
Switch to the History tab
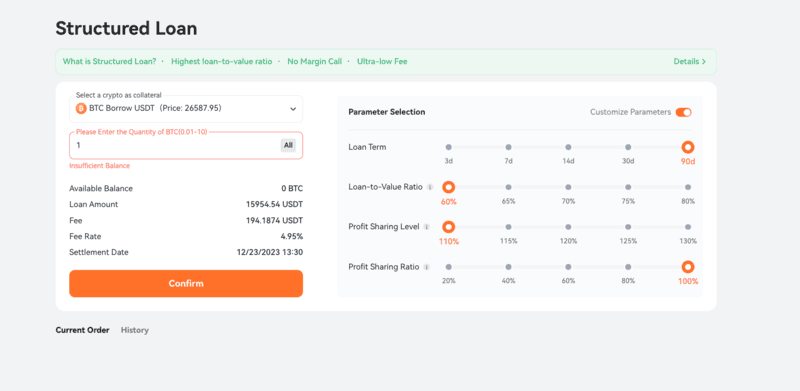[x=135, y=330]
